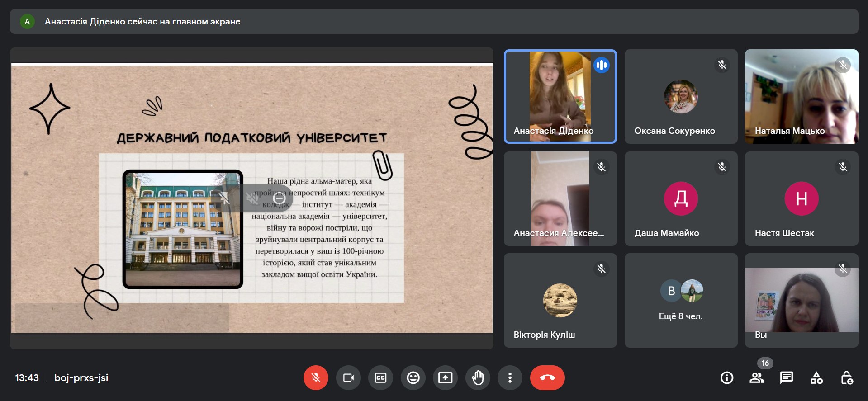
Task: Mute the presentation audio from the overlay
Action: 252,198
